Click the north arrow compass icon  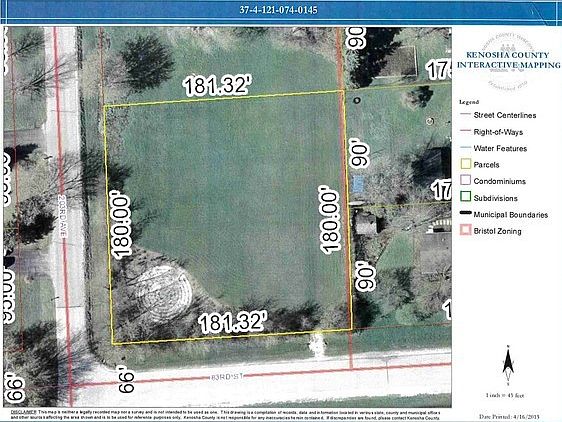(508, 365)
